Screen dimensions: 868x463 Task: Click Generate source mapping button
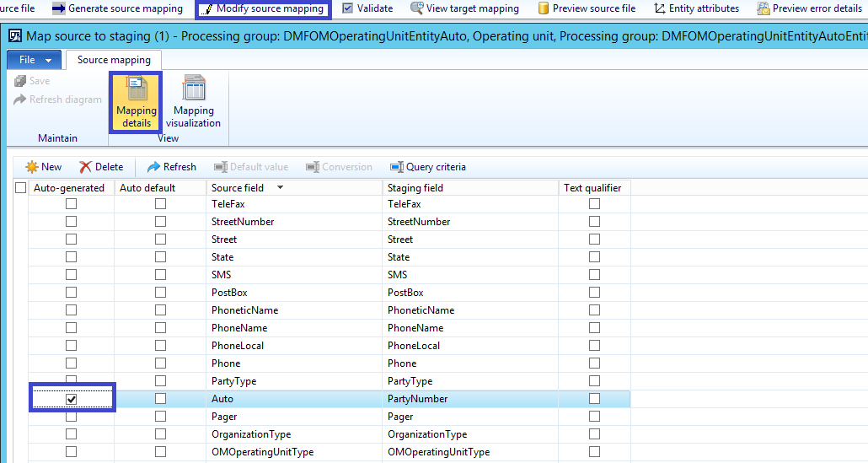tap(117, 8)
